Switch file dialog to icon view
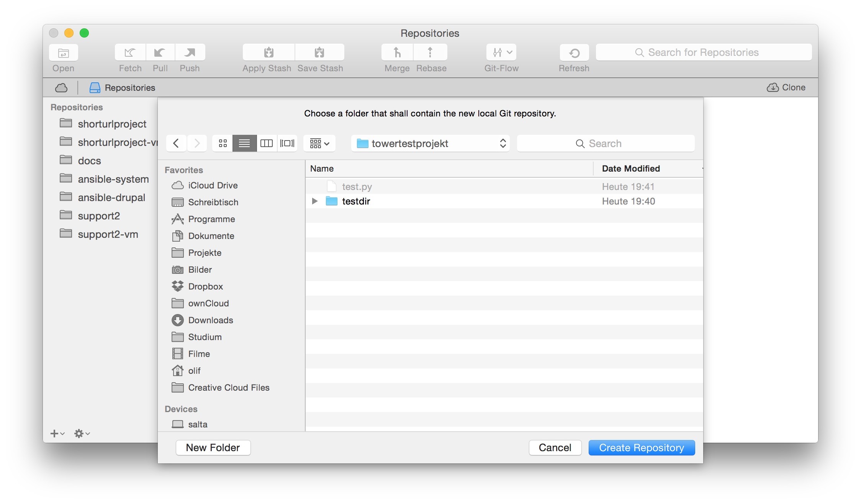Screen dimensions: 861x504 (223, 144)
